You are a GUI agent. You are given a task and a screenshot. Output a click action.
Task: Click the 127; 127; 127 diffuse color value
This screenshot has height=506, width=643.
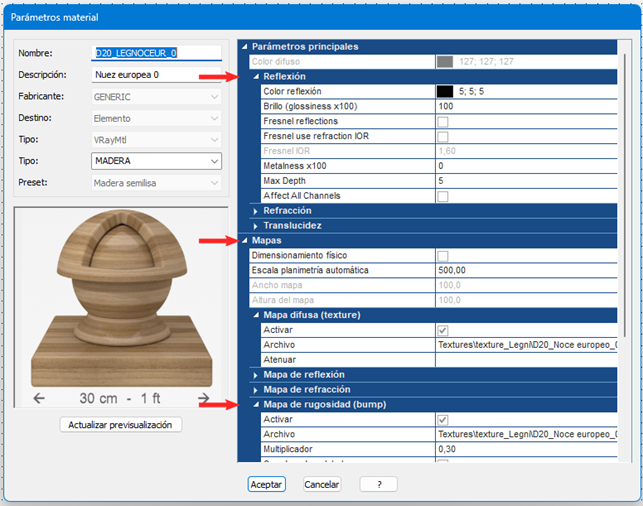[486, 62]
